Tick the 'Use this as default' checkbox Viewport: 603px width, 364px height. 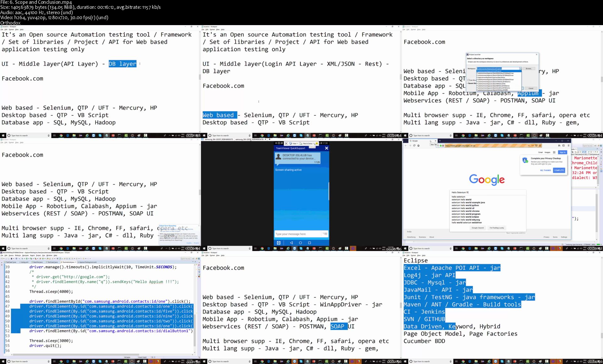point(469,80)
